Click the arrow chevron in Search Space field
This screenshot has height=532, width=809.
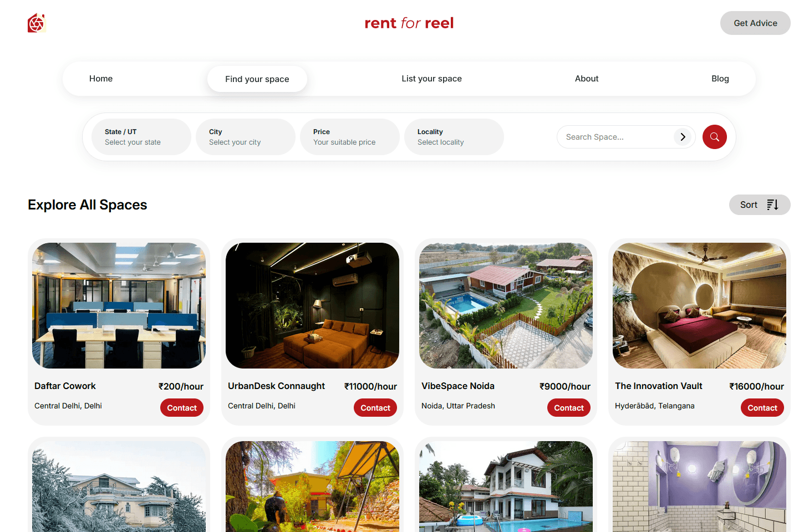[x=683, y=137]
